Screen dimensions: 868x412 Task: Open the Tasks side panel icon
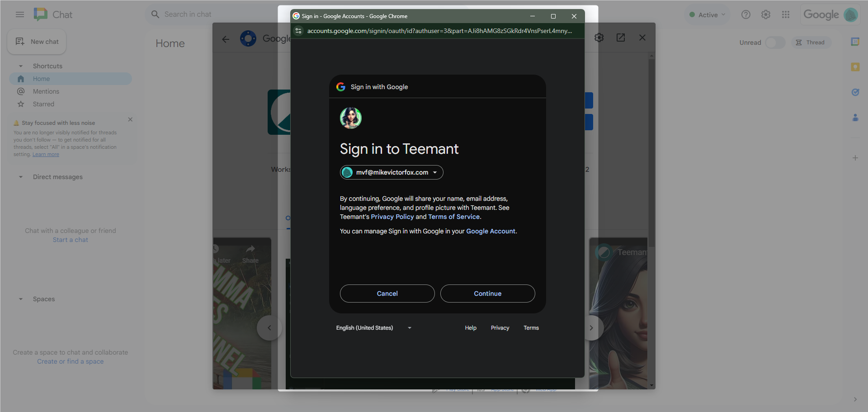click(x=855, y=92)
